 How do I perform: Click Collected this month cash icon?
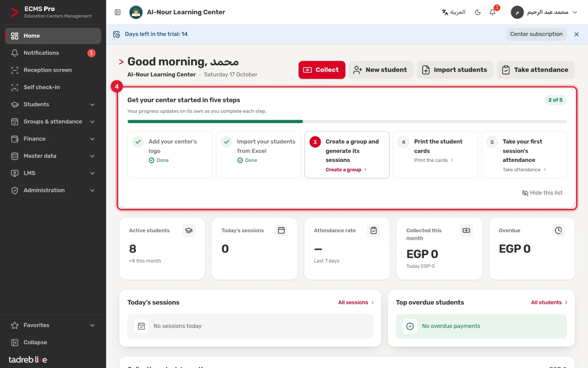point(466,230)
